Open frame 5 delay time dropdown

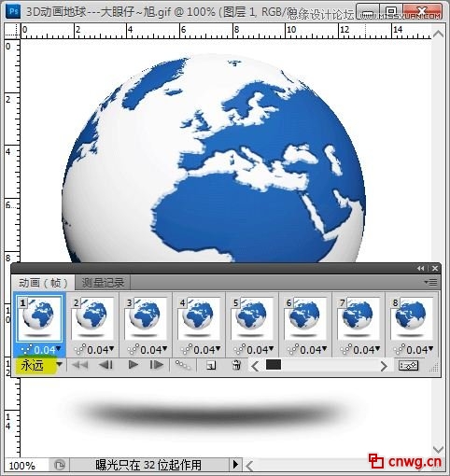pyautogui.click(x=271, y=349)
